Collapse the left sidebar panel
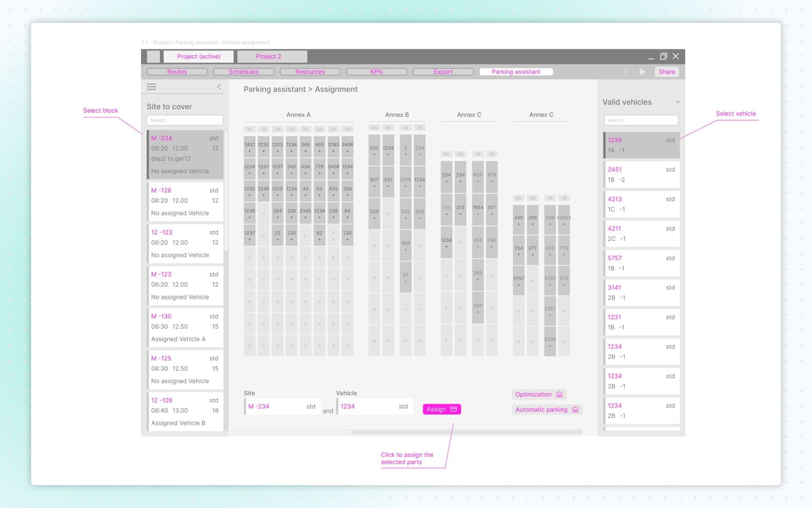The image size is (812, 508). point(219,87)
